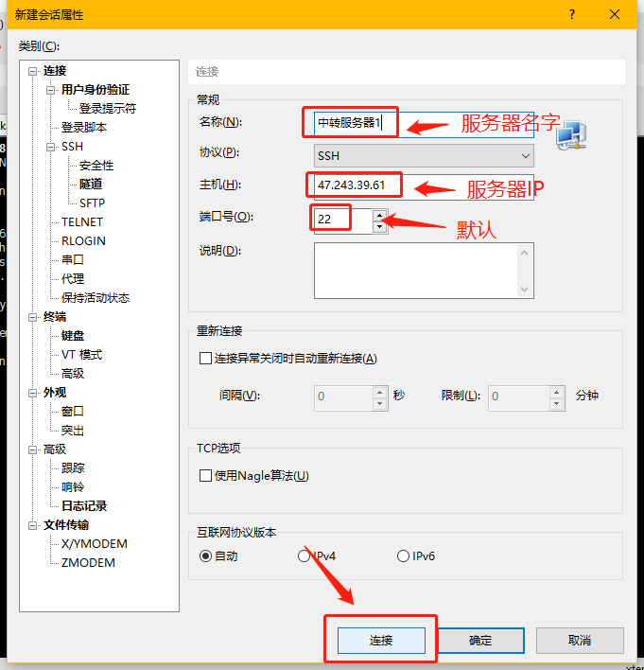This screenshot has height=670, width=644.
Task: Close the 新建会话属性 dialog
Action: click(x=615, y=14)
